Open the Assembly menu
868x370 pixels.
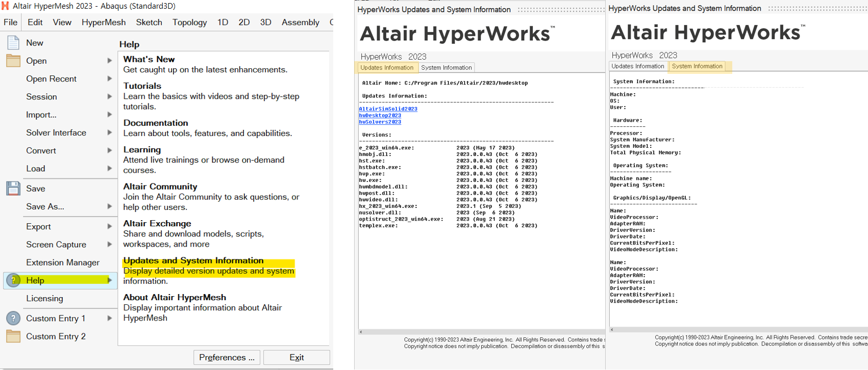(301, 22)
